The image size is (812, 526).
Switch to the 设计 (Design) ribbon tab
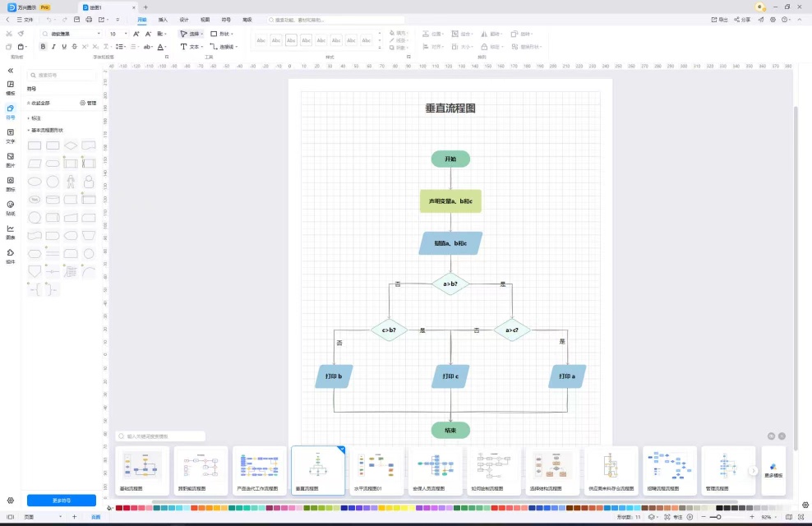[184, 20]
